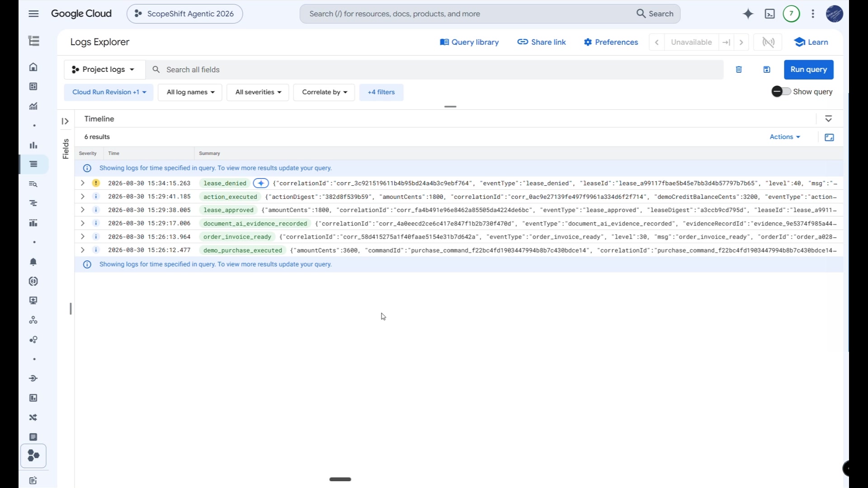
Task: Open the Actions menu
Action: (x=785, y=137)
